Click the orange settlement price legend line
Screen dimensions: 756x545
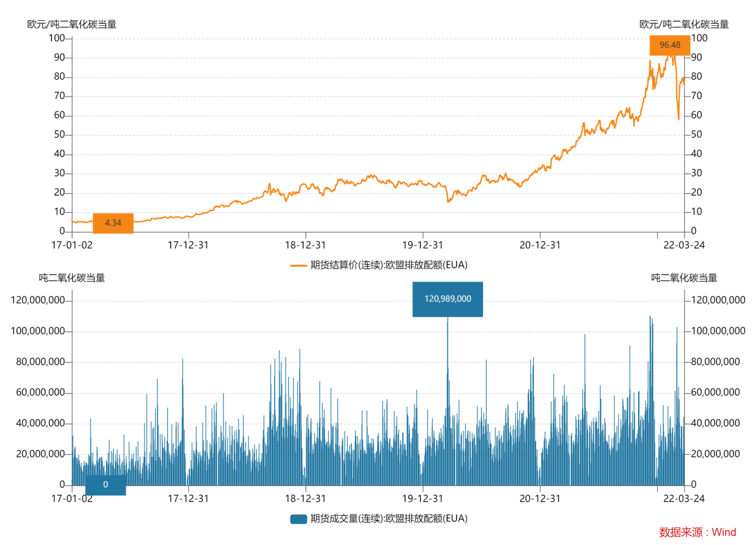point(298,265)
